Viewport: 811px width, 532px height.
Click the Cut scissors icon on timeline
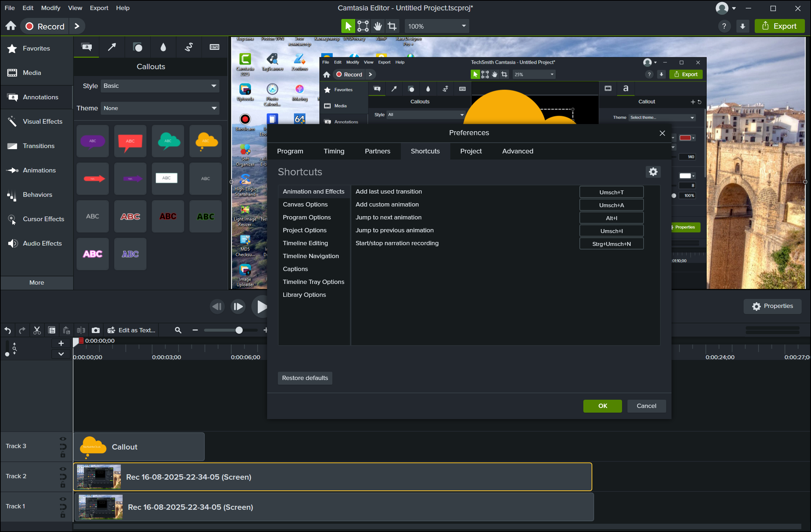(37, 330)
